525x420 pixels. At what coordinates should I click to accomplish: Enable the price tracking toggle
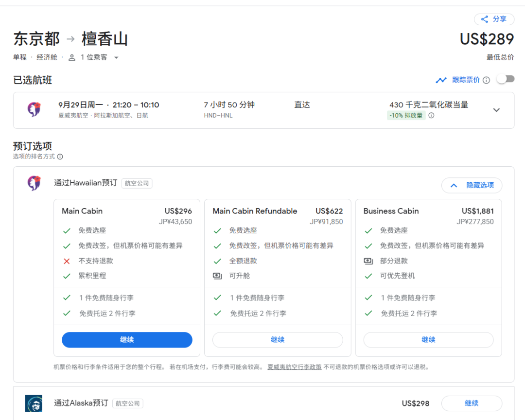(506, 79)
